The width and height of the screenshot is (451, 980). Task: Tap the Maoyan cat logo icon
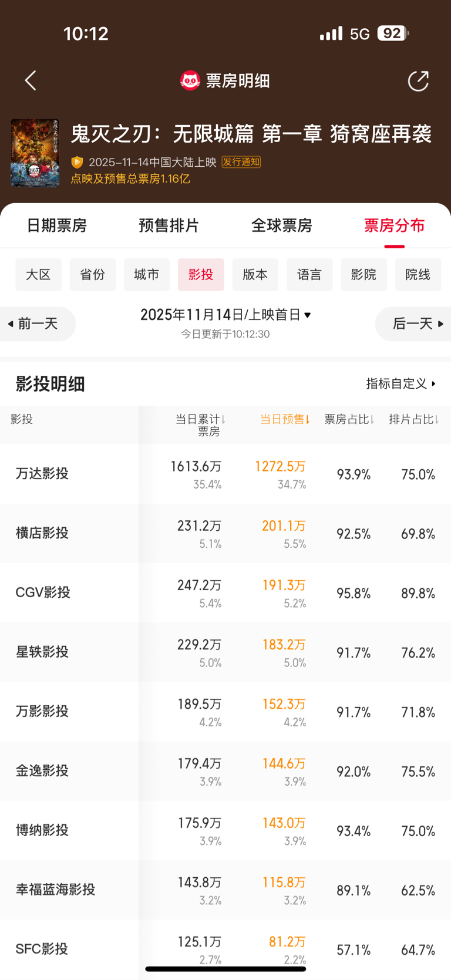pos(190,80)
